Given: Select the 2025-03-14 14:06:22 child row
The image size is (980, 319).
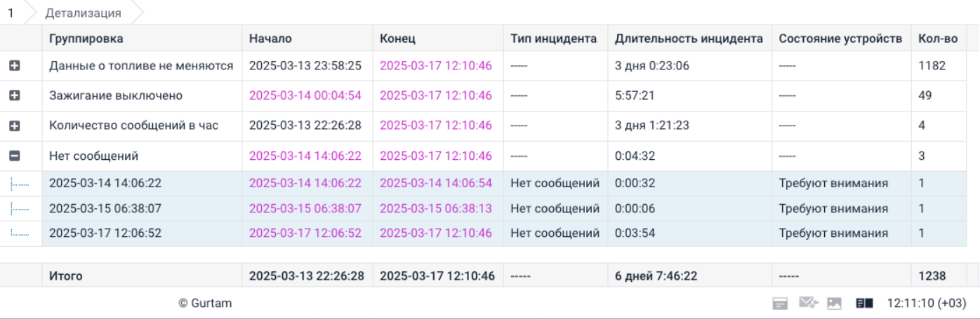Looking at the screenshot, I should pyautogui.click(x=105, y=184).
